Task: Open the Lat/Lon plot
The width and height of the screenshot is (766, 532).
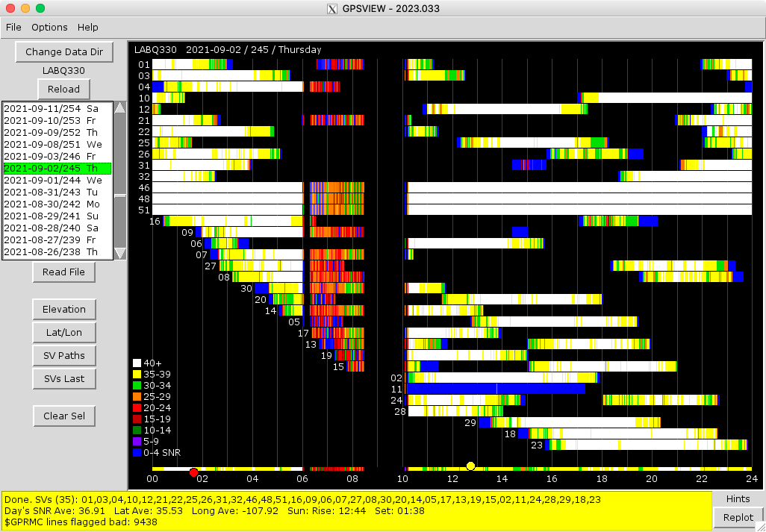Action: click(64, 332)
